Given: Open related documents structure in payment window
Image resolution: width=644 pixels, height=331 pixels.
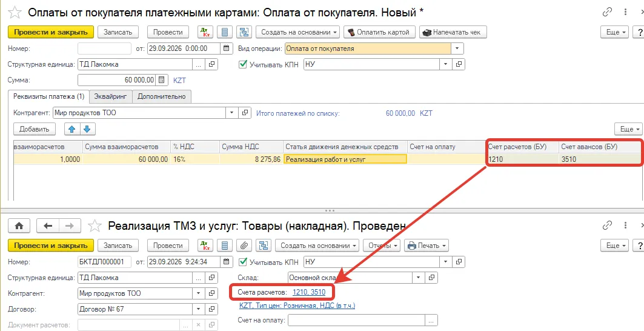Looking at the screenshot, I should pos(245,32).
